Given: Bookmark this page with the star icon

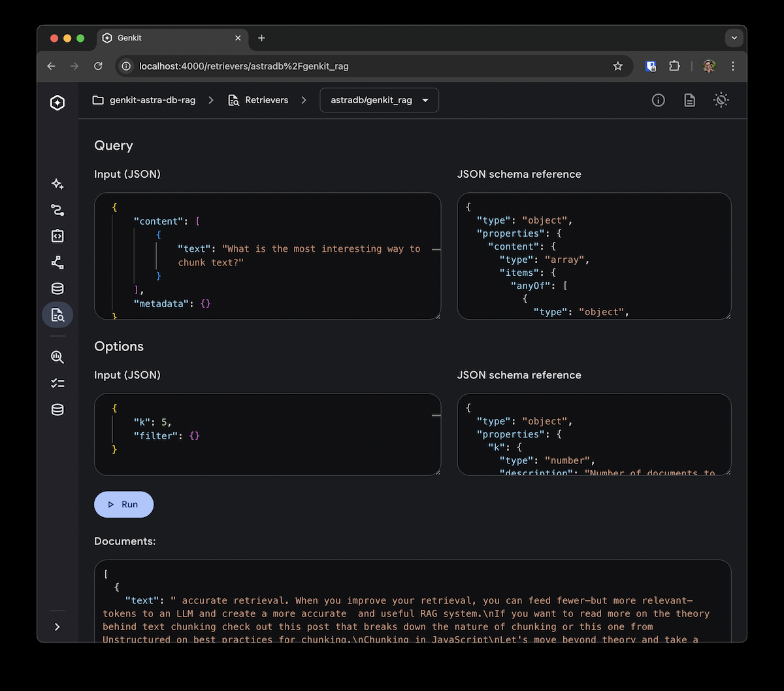Looking at the screenshot, I should coord(617,66).
